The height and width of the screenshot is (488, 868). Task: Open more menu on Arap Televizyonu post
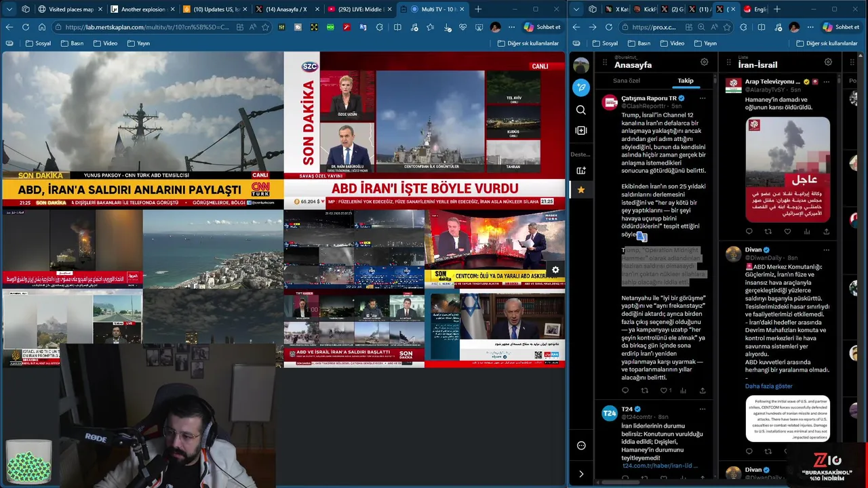click(x=826, y=81)
